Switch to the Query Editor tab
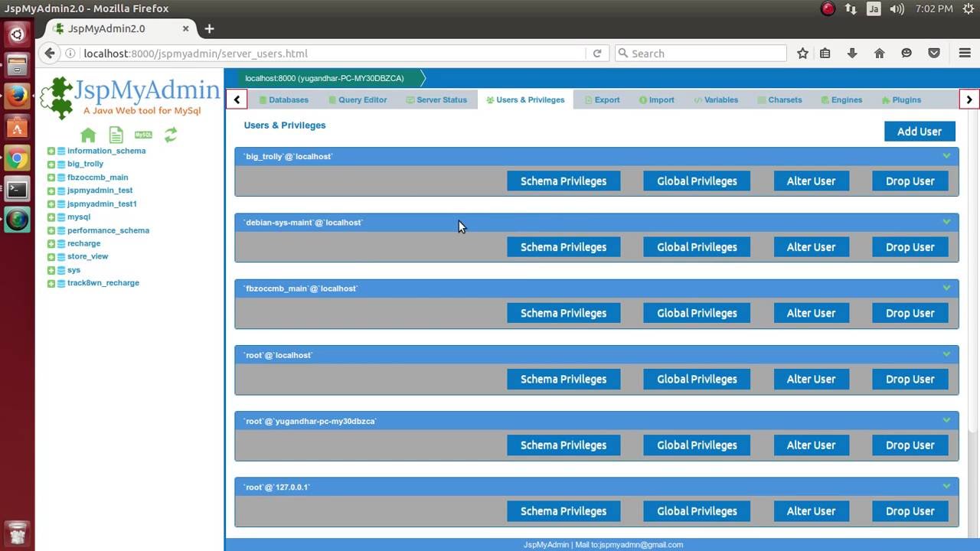980x551 pixels. coord(358,99)
